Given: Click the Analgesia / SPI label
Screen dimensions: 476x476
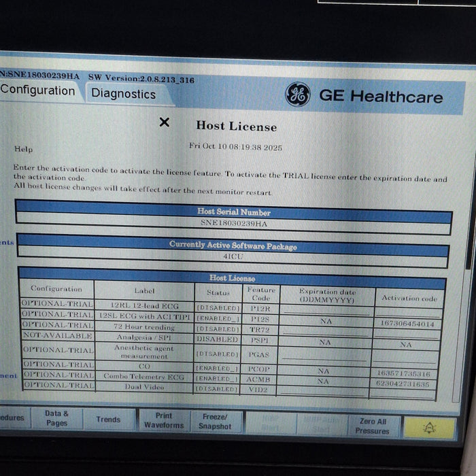Looking at the screenshot, I should click(144, 337).
